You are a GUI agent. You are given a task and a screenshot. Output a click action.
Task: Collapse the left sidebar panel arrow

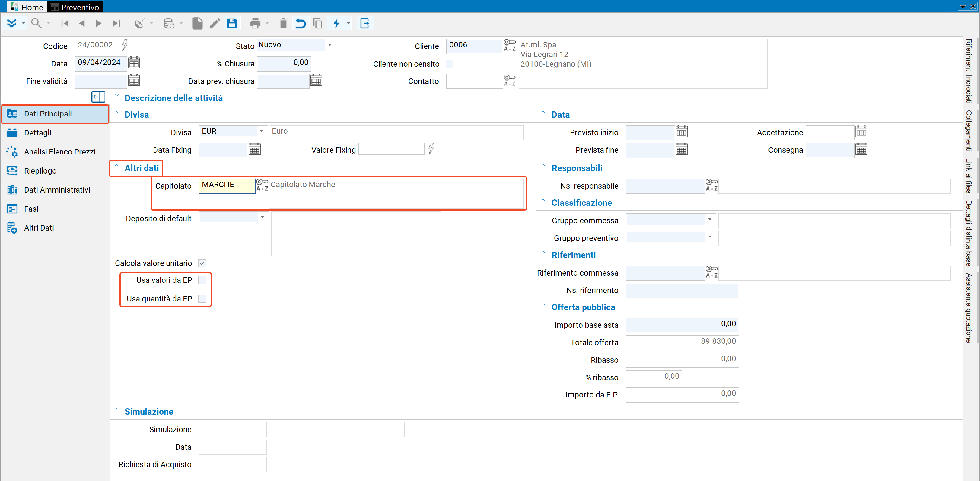pyautogui.click(x=98, y=97)
